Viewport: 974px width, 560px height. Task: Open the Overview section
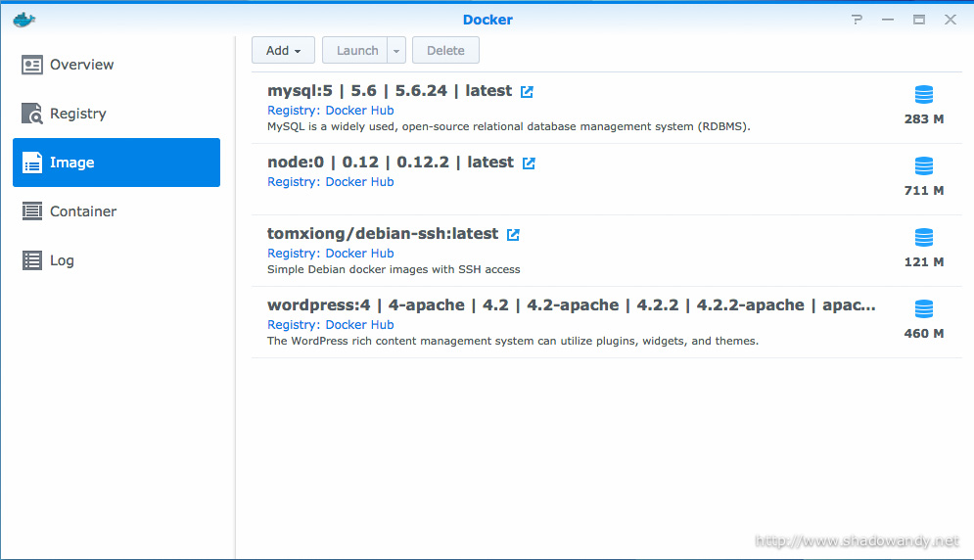coord(116,65)
